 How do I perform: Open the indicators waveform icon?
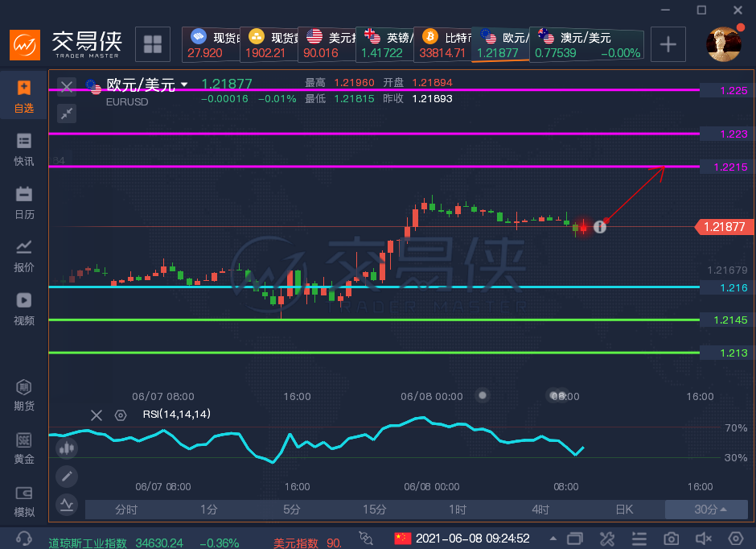point(67,505)
